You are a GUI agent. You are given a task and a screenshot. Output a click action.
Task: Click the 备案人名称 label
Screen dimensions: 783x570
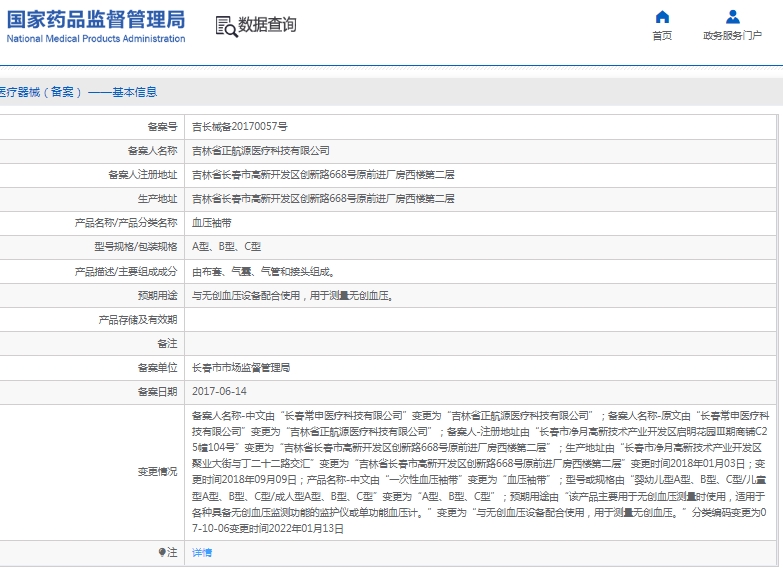(152, 150)
